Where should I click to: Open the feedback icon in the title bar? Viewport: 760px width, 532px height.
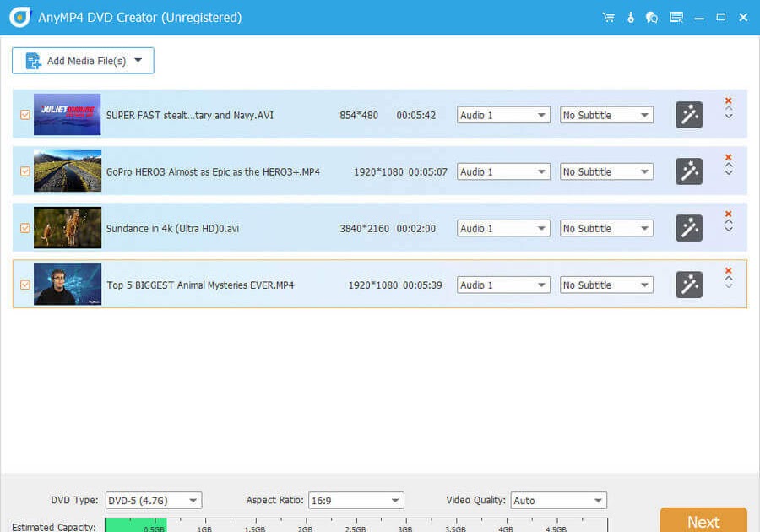coord(676,17)
